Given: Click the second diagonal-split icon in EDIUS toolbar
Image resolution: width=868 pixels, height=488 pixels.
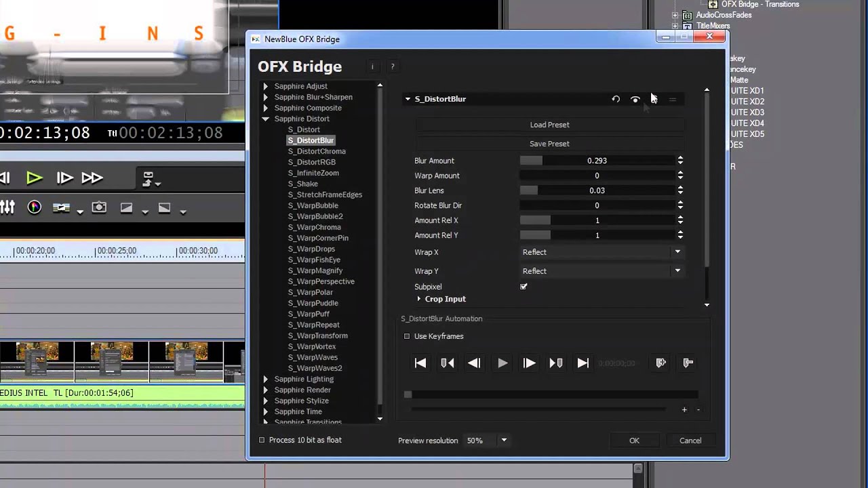Looking at the screenshot, I should pyautogui.click(x=164, y=207).
